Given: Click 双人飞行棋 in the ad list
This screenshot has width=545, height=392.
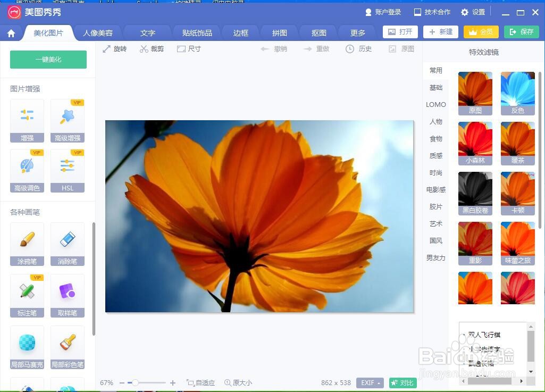Looking at the screenshot, I should 484,335.
